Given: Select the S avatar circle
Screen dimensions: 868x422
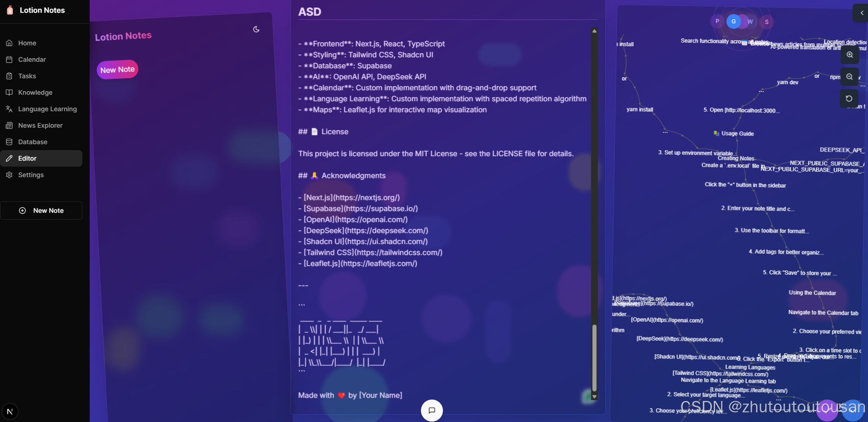Looking at the screenshot, I should click(x=766, y=22).
